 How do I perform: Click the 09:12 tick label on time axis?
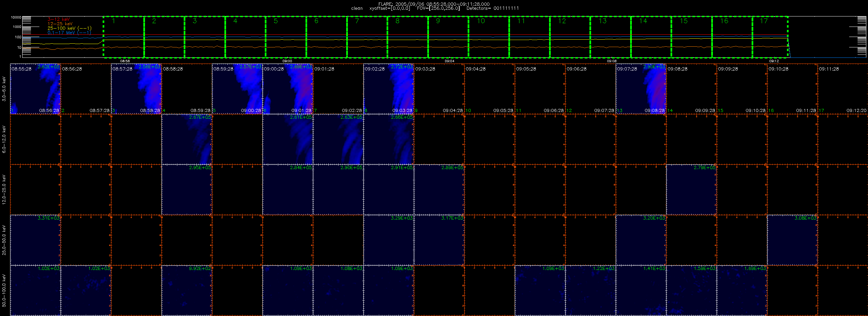tap(774, 61)
